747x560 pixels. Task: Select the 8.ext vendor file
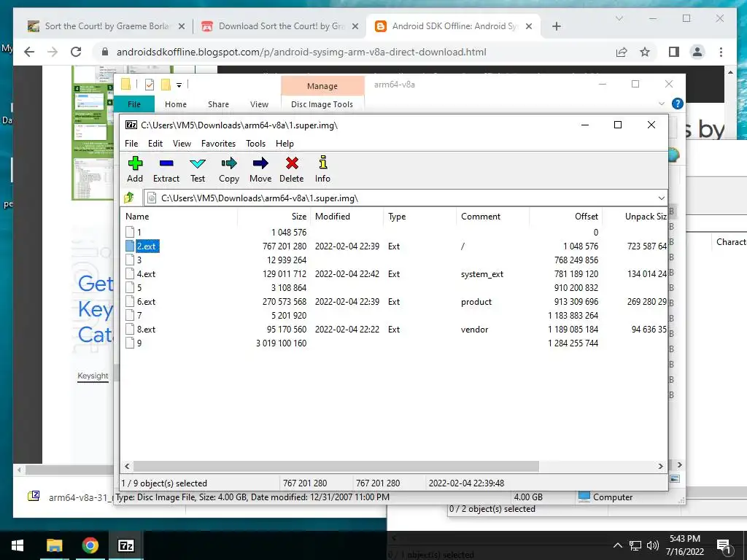pos(395,329)
